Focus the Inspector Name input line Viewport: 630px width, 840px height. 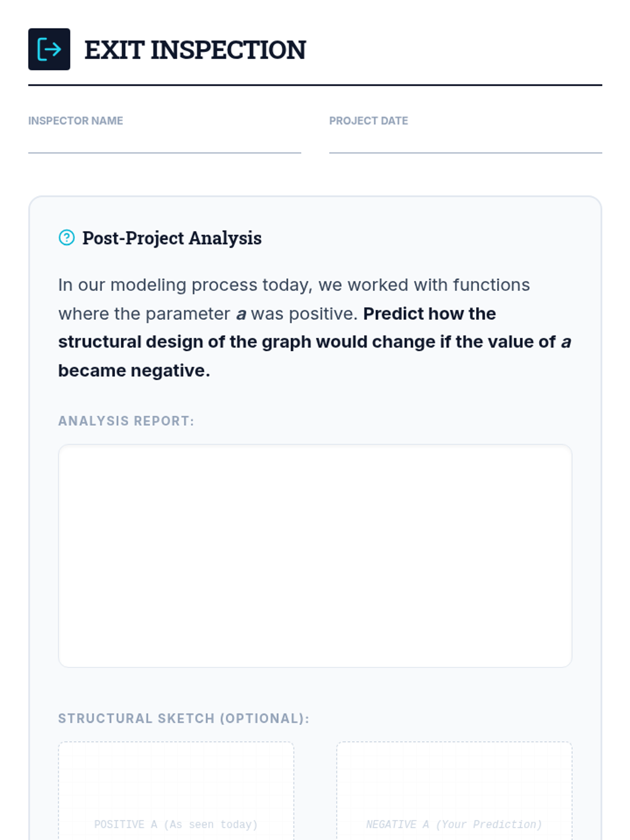point(164,143)
